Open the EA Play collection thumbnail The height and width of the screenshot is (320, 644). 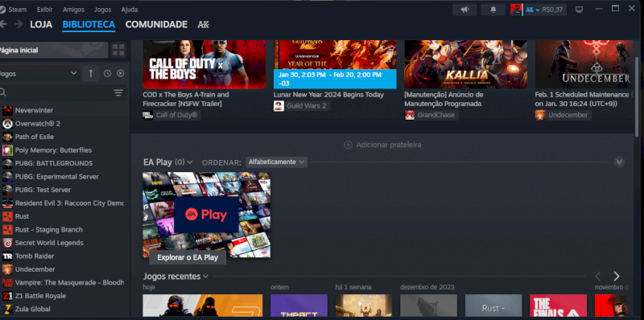point(207,215)
